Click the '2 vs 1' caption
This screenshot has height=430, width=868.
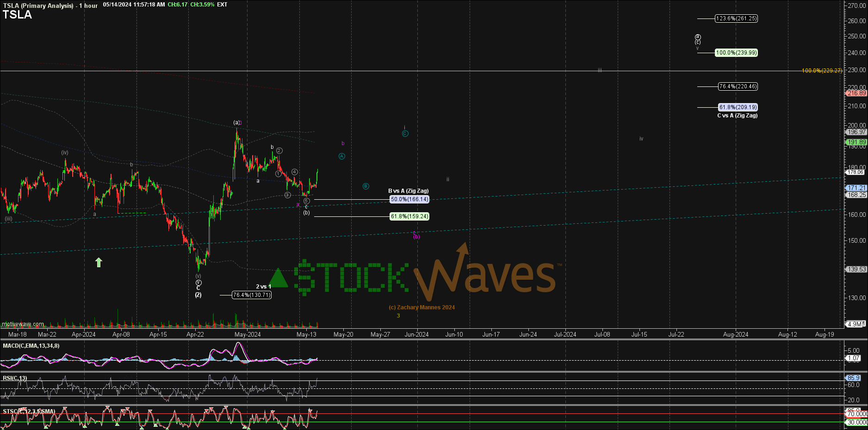[x=264, y=287]
